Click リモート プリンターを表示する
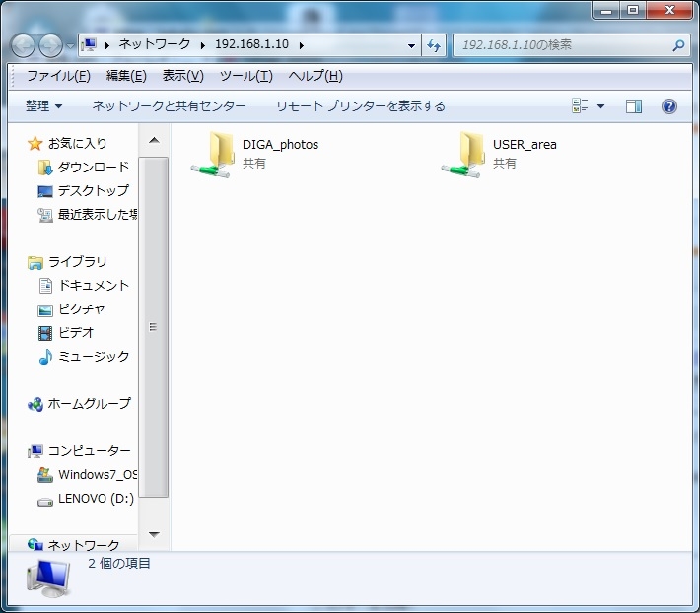 coord(360,106)
